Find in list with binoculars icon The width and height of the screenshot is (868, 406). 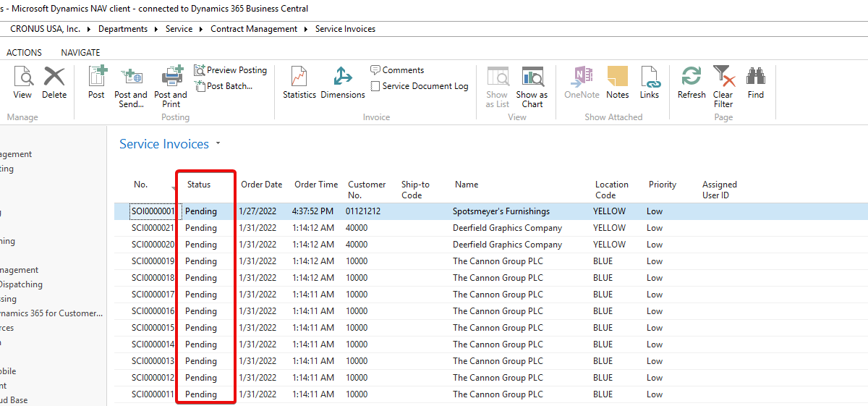[756, 83]
